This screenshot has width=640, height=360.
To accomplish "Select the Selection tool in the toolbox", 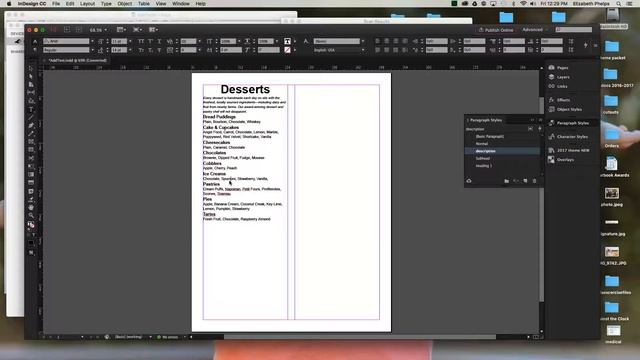I will coord(31,69).
